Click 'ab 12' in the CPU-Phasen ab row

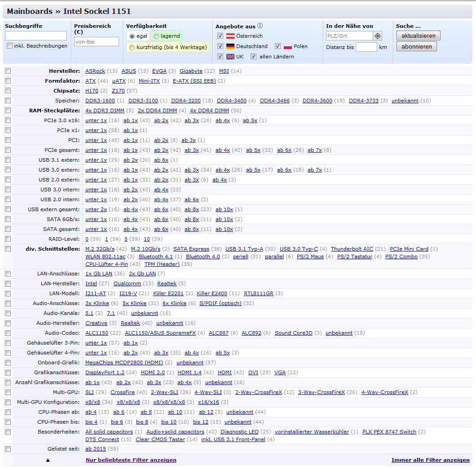(x=206, y=412)
